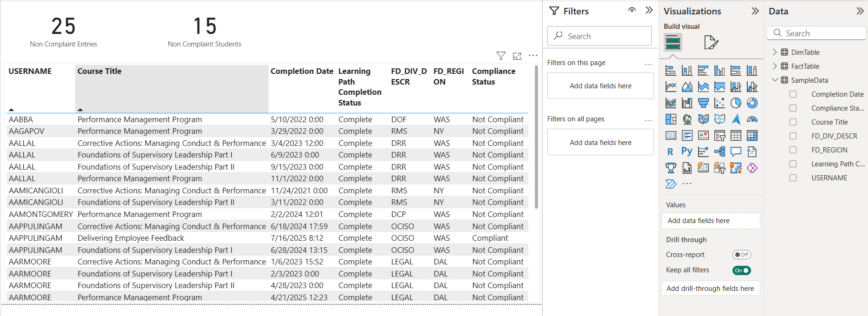This screenshot has width=868, height=316.
Task: Collapse the Data pane
Action: pos(860,11)
